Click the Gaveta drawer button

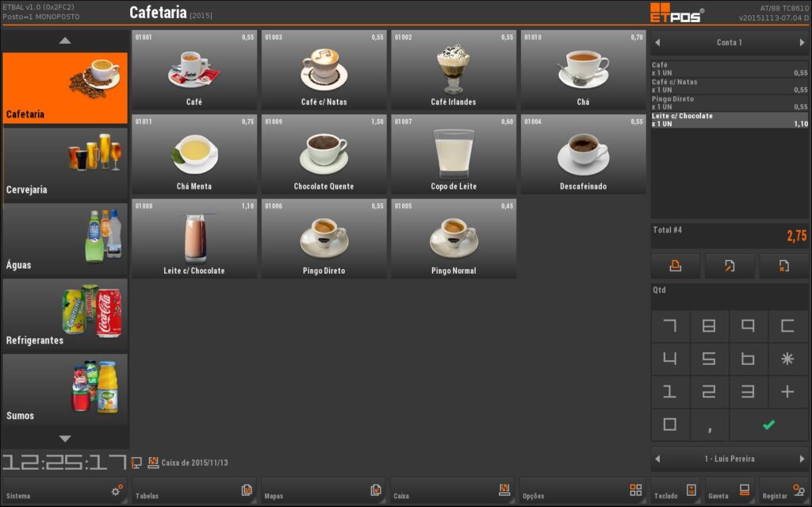(730, 490)
